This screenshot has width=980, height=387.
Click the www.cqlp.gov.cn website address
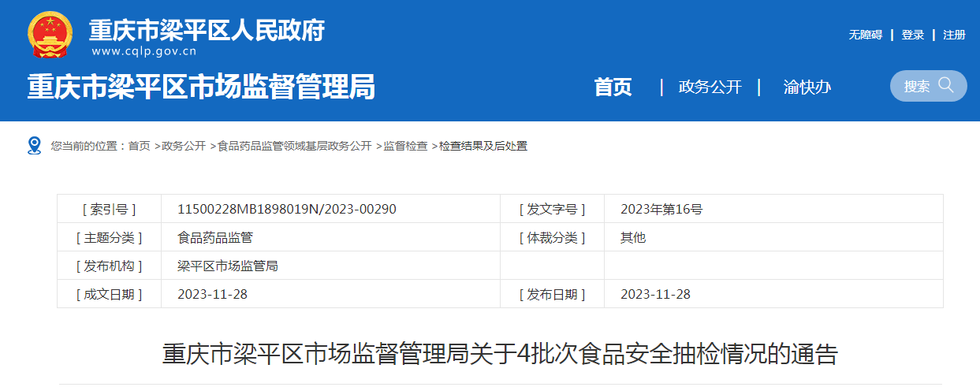click(x=143, y=52)
